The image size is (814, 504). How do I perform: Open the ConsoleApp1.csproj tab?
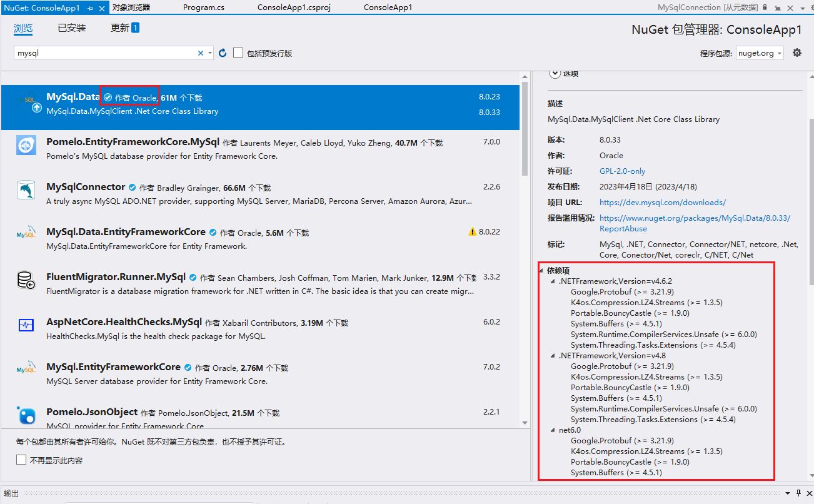[x=294, y=8]
